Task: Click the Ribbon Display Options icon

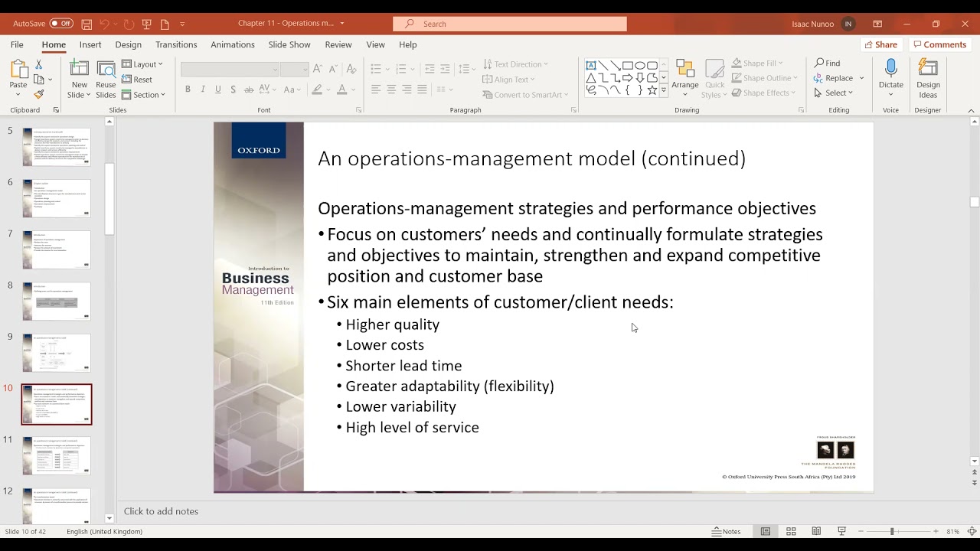Action: 877,24
